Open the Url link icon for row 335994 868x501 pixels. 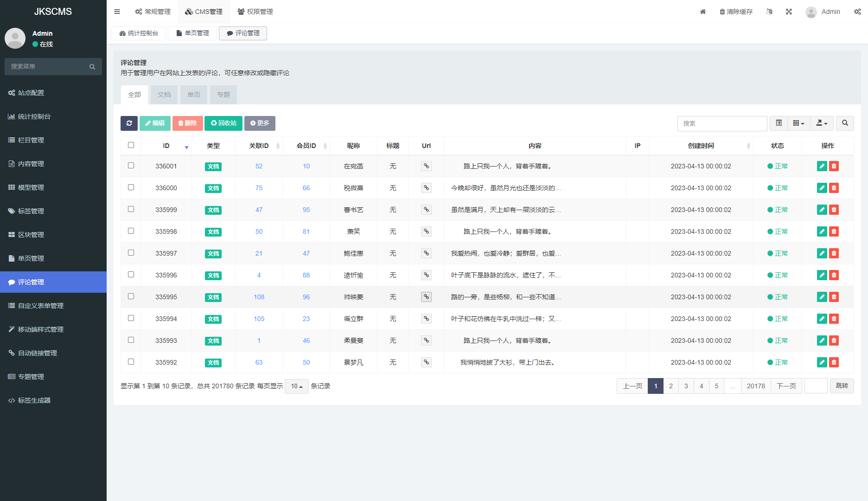pos(426,319)
